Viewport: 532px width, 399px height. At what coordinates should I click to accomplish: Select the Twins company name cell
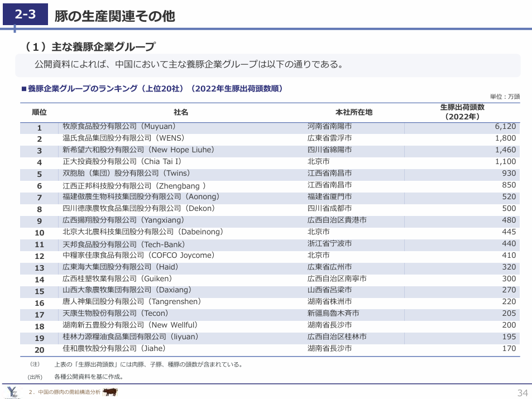tap(126, 173)
